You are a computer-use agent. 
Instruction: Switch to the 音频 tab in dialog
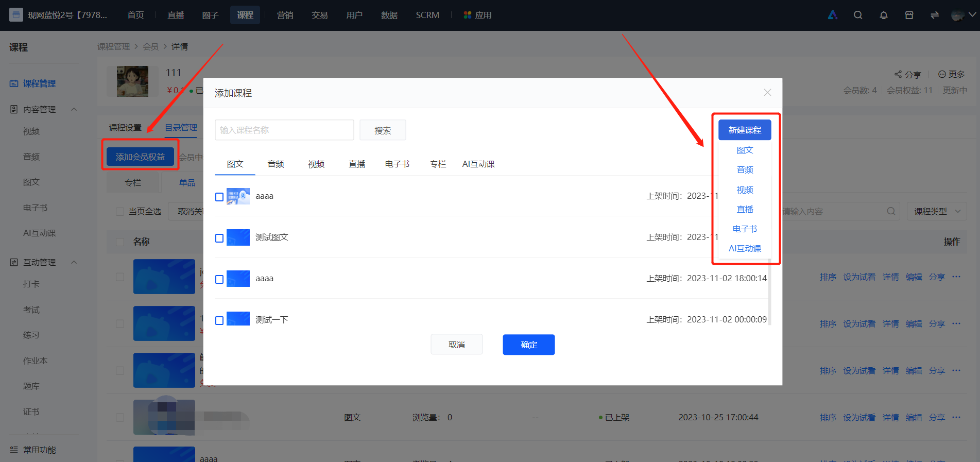point(276,164)
